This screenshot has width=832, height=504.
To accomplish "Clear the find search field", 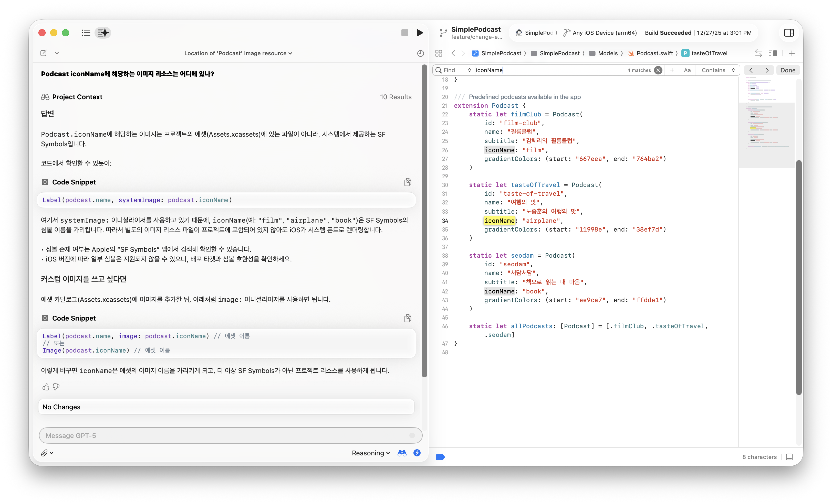I will pyautogui.click(x=658, y=70).
